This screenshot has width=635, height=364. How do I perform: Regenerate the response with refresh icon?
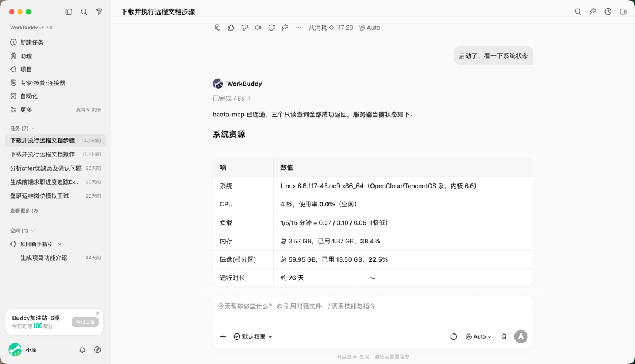(271, 28)
